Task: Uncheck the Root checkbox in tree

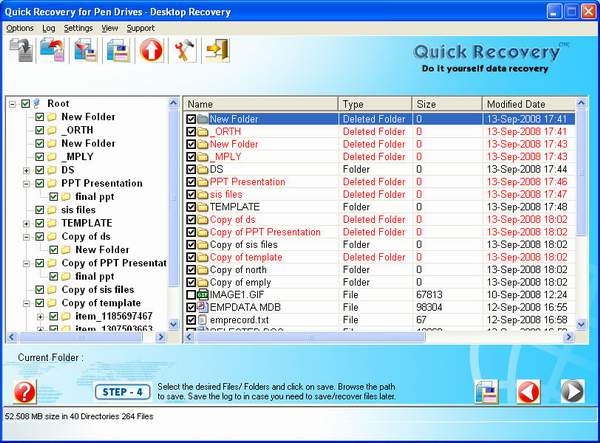Action: pos(26,104)
